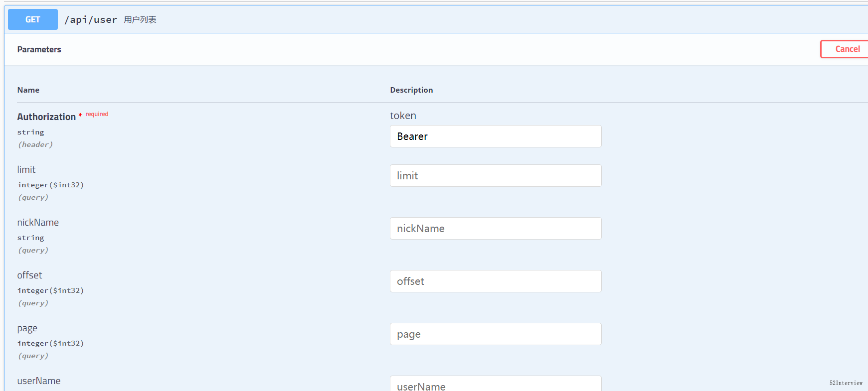Click the nickName parameter label
Image resolution: width=868 pixels, height=391 pixels.
point(38,223)
